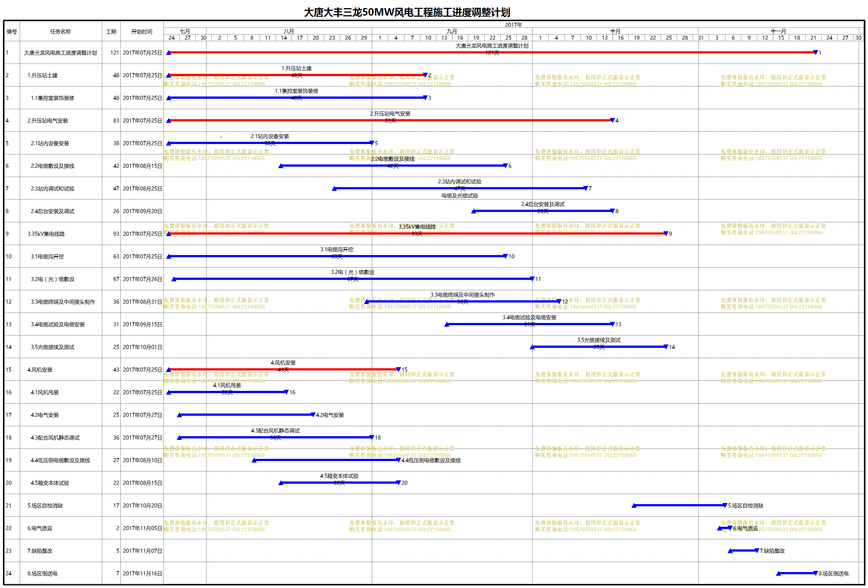Click the 十月 month header
The width and height of the screenshot is (868, 588).
tap(615, 31)
